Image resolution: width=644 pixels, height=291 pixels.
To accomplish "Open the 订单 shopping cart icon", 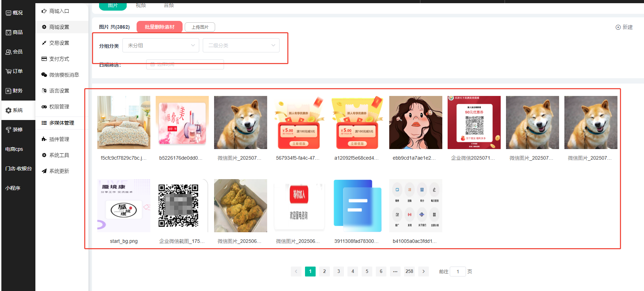I will tap(8, 72).
